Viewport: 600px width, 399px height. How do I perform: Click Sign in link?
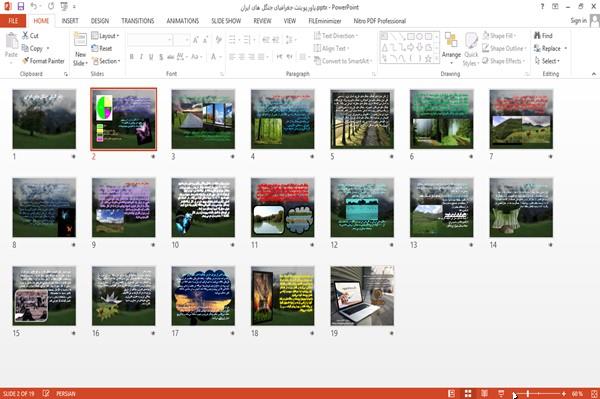pos(578,21)
